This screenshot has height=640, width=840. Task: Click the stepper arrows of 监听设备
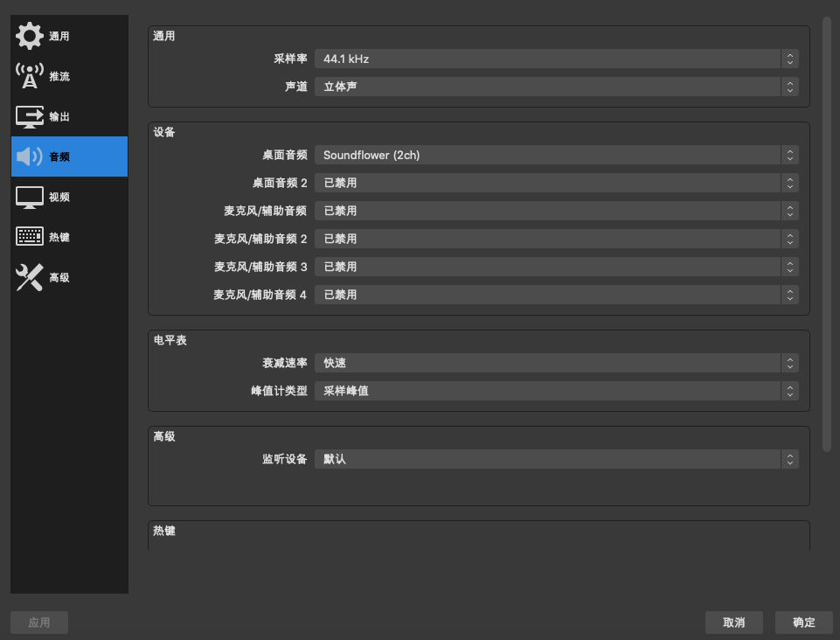pos(789,459)
